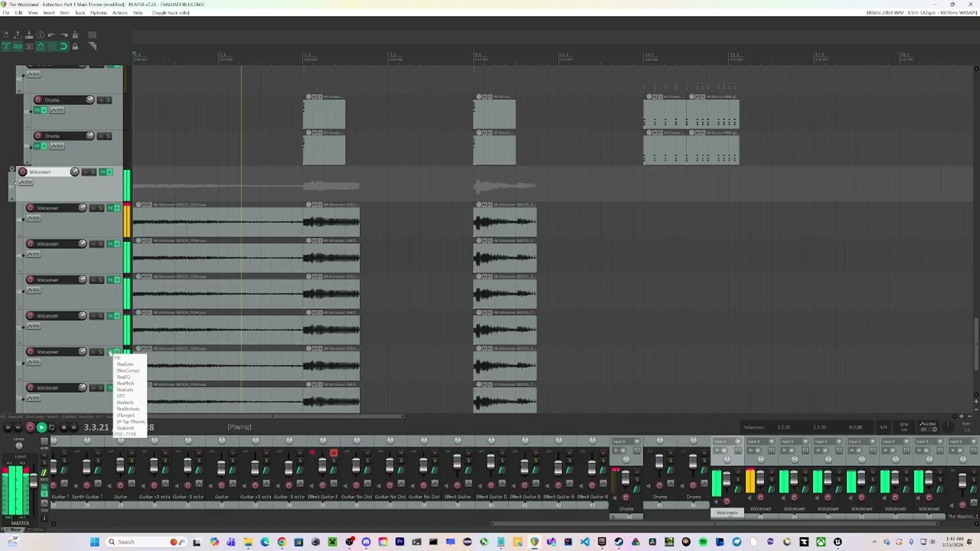Screen dimensions: 980x551
Task: Click the first Drums media item on track 45
Action: (x=324, y=113)
